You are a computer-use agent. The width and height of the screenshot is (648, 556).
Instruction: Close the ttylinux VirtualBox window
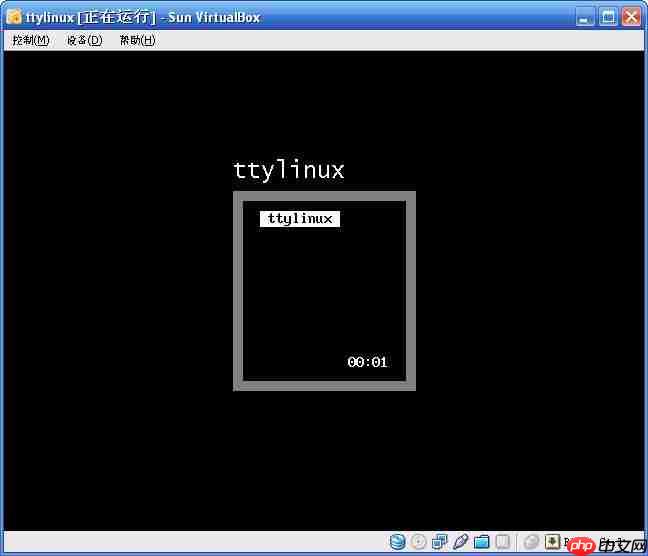click(x=631, y=16)
